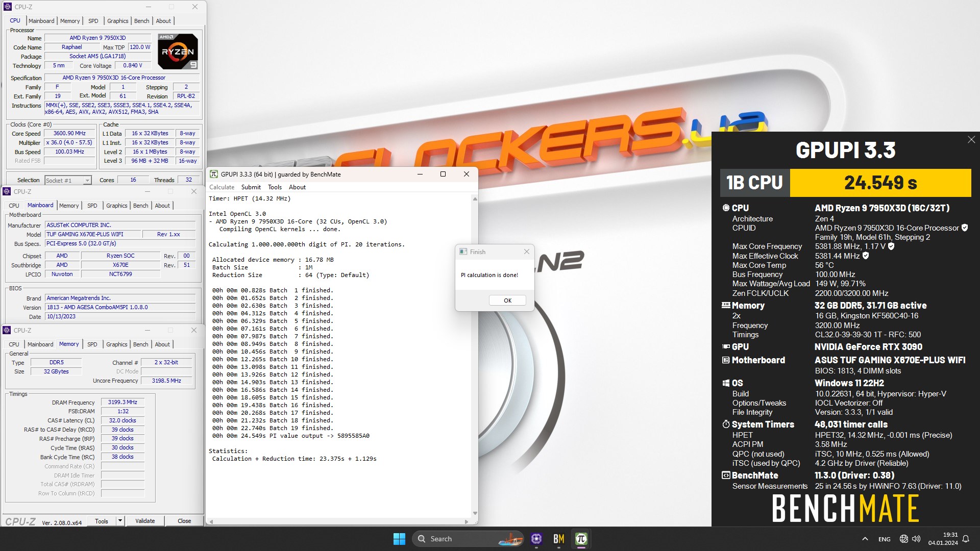Switch to Graphics tab in top CPU-Z window

(117, 21)
